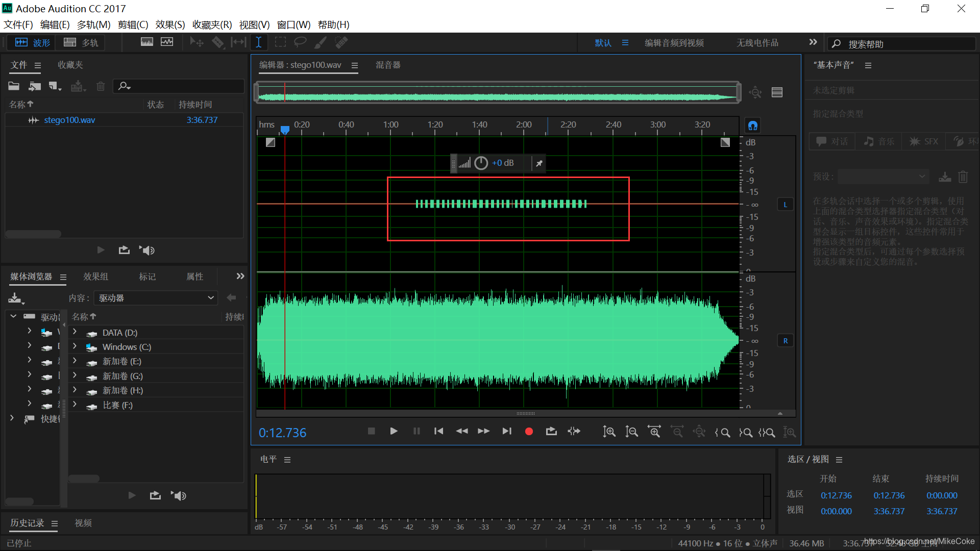Screen dimensions: 980x551
Task: Switch to 多轨 multitrack view
Action: pos(82,43)
